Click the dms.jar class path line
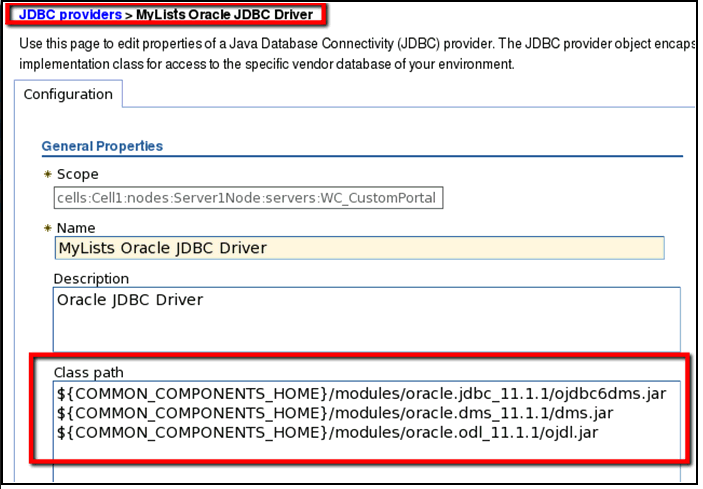The width and height of the screenshot is (703, 489). click(x=335, y=413)
